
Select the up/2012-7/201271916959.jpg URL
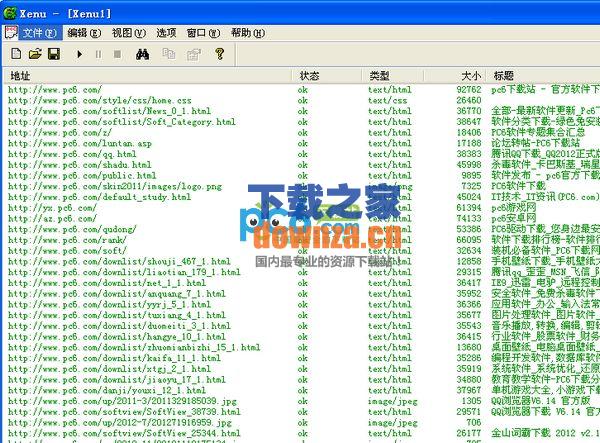[x=120, y=422]
